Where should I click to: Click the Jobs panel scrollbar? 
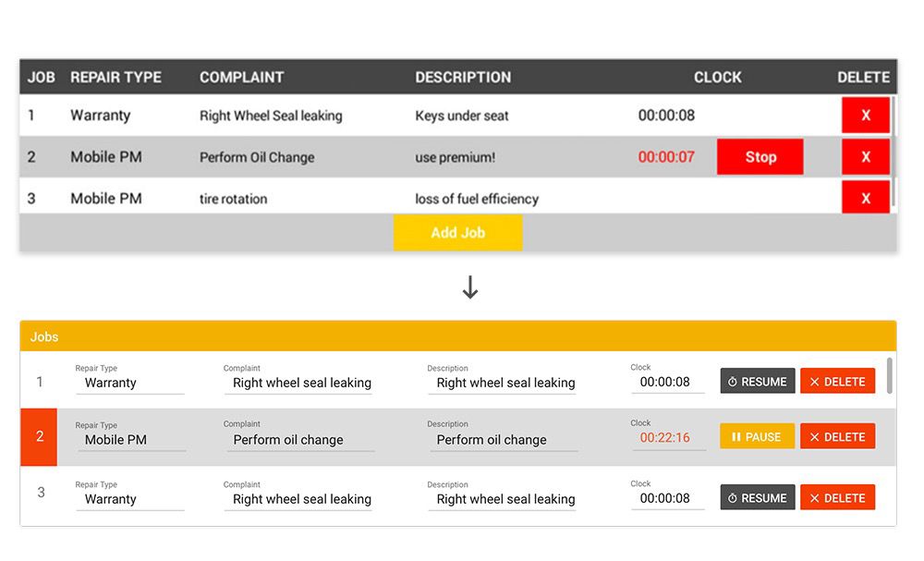click(x=889, y=375)
